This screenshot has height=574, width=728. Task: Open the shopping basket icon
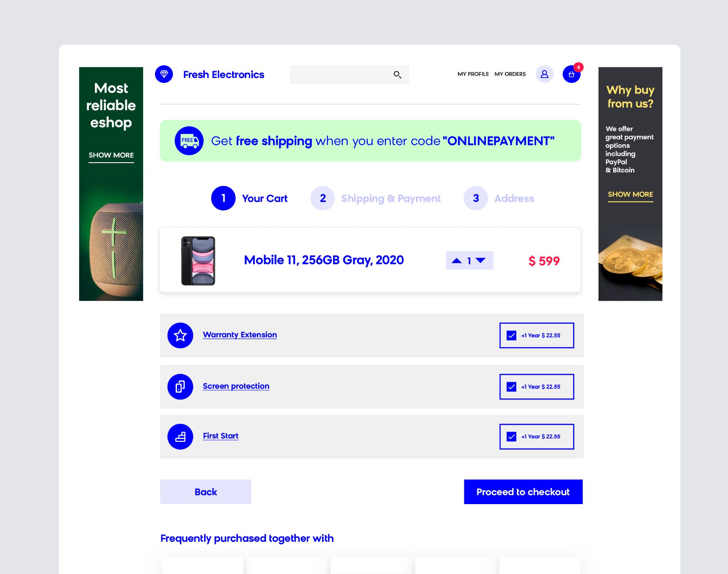click(x=571, y=74)
